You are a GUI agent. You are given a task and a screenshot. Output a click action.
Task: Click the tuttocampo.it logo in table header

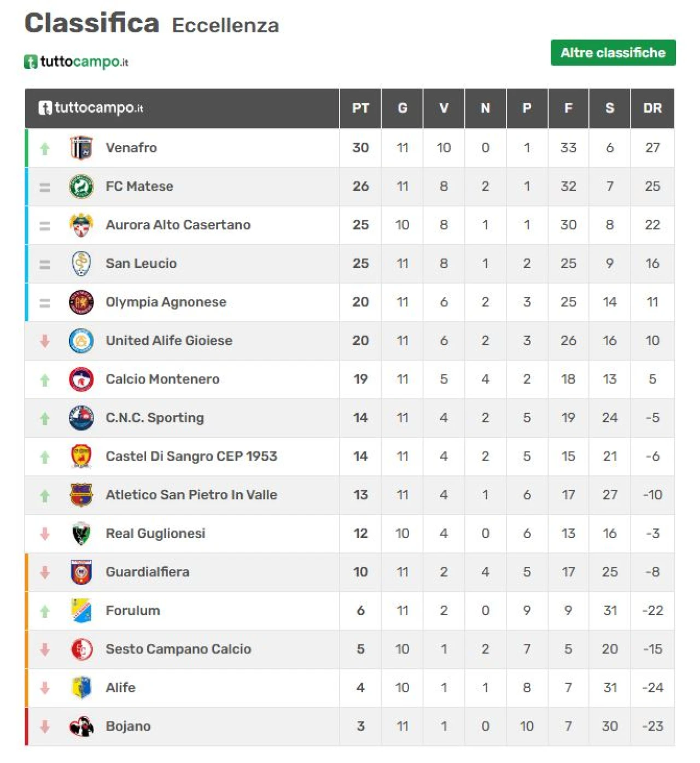pyautogui.click(x=91, y=108)
